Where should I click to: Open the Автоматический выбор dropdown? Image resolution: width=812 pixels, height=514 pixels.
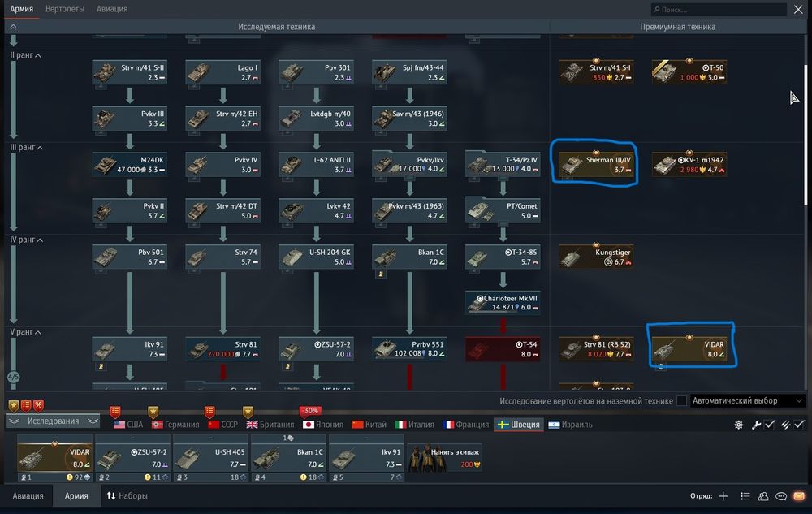click(x=747, y=400)
